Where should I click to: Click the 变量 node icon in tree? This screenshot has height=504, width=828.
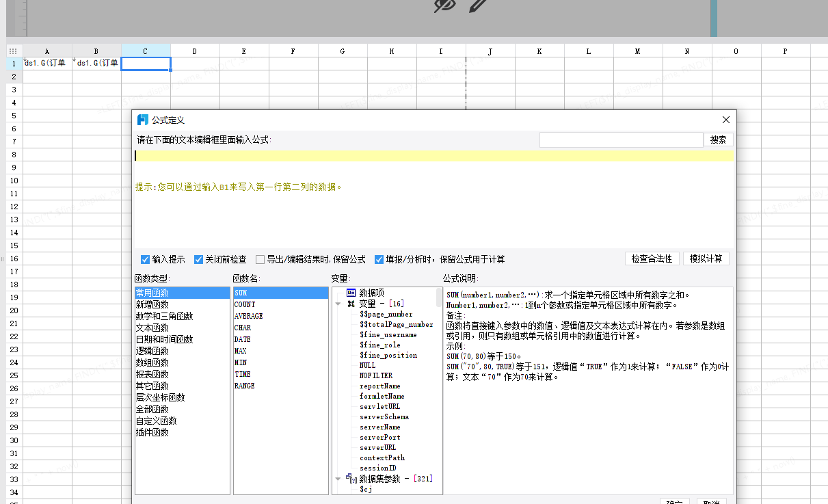coord(351,304)
